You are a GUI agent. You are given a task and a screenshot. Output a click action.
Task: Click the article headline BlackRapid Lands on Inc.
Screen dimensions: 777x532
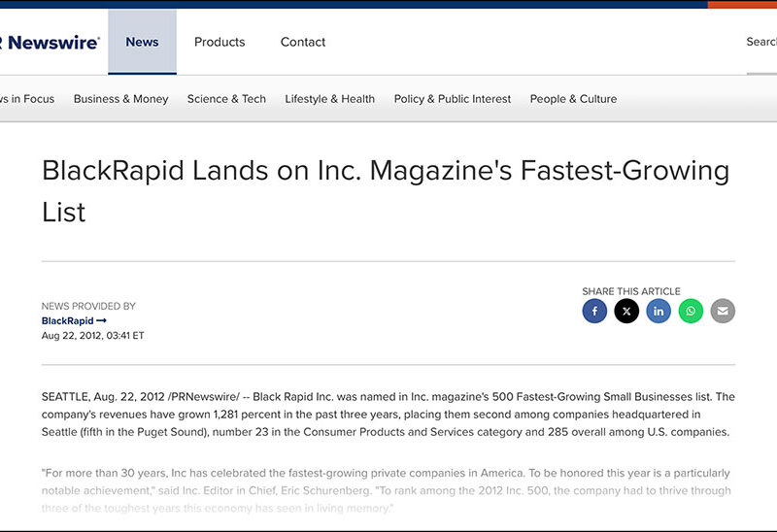(386, 191)
